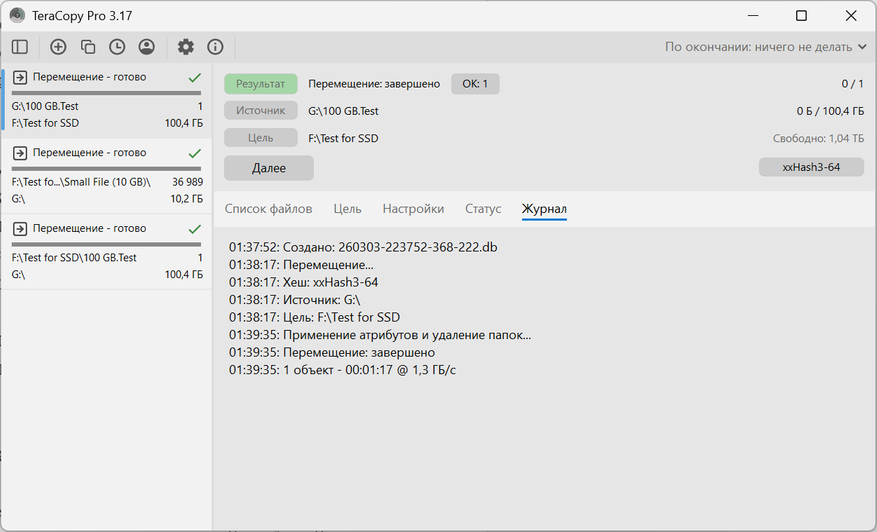Click log line 'Источник: G:\'

(x=295, y=300)
